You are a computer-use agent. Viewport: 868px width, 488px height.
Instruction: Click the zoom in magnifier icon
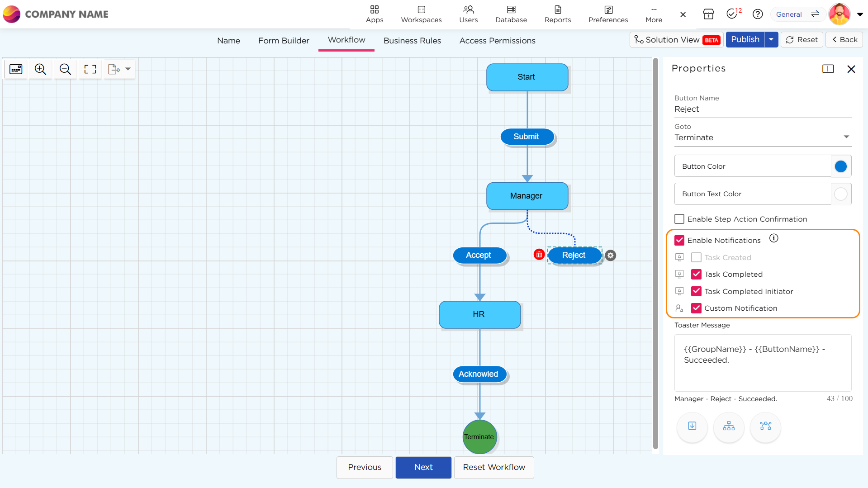point(40,69)
